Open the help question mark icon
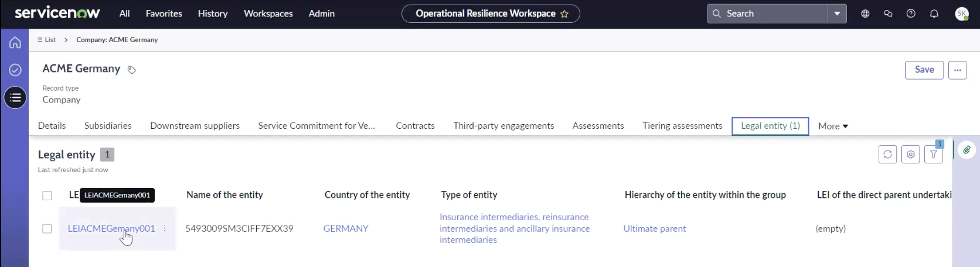The image size is (980, 267). click(x=911, y=13)
